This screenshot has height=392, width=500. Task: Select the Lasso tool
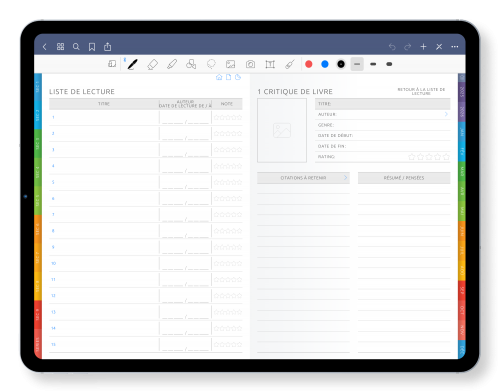[211, 64]
